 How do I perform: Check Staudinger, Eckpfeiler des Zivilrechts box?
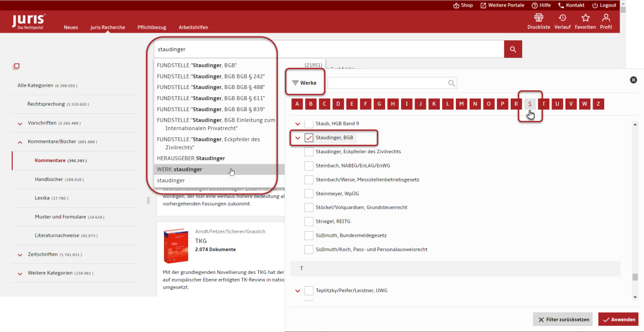(309, 152)
